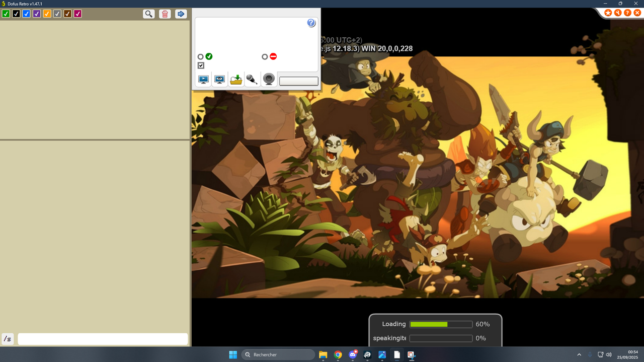Toggle the purple chat filter checkbox
Screen dimensions: 644x362
point(37,14)
